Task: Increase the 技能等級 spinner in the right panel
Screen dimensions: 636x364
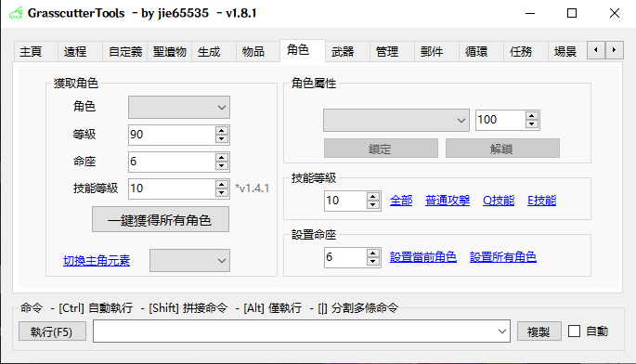Action: tap(372, 197)
